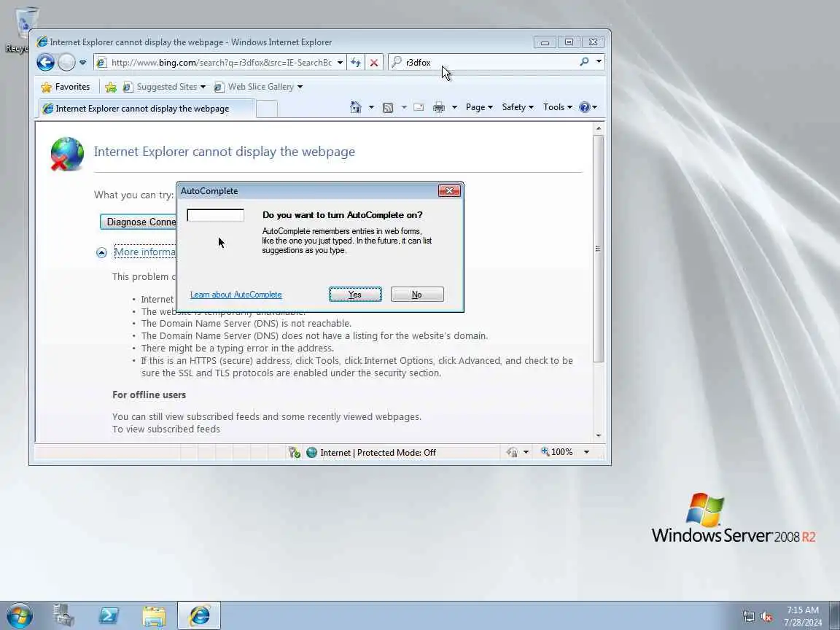Click the bing.com address bar URL
This screenshot has height=630, width=840.
tap(221, 63)
